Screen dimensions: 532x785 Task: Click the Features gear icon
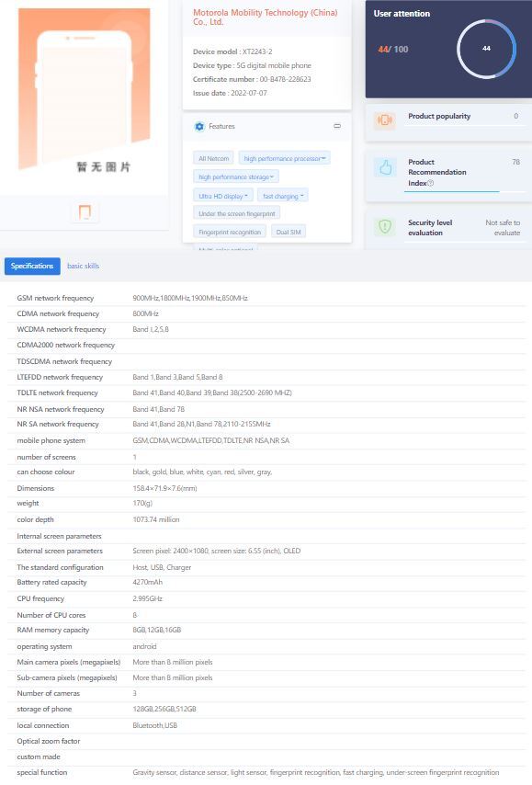coord(199,126)
